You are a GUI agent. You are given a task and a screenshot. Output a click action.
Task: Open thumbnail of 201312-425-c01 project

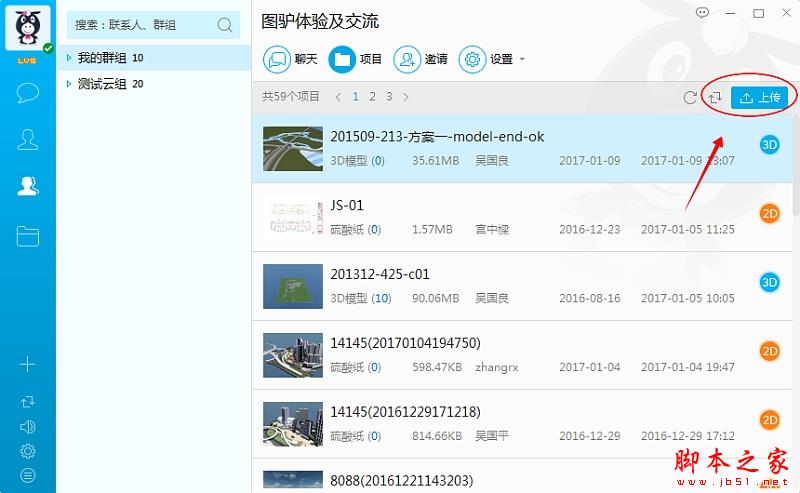click(293, 286)
